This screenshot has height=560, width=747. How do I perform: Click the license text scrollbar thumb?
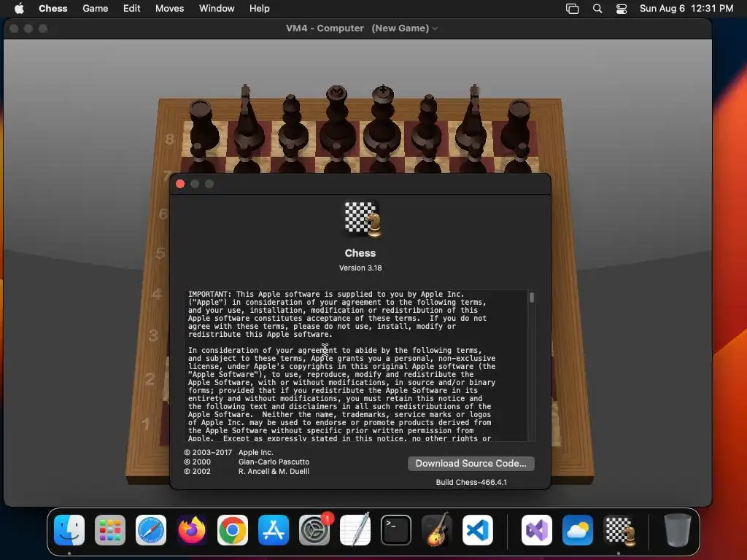tap(532, 297)
